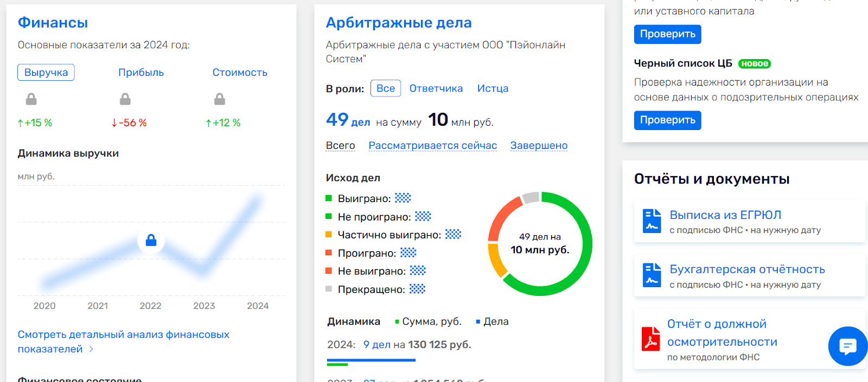The height and width of the screenshot is (382, 868).
Task: Select the Выручка indicator tab
Action: pos(46,73)
